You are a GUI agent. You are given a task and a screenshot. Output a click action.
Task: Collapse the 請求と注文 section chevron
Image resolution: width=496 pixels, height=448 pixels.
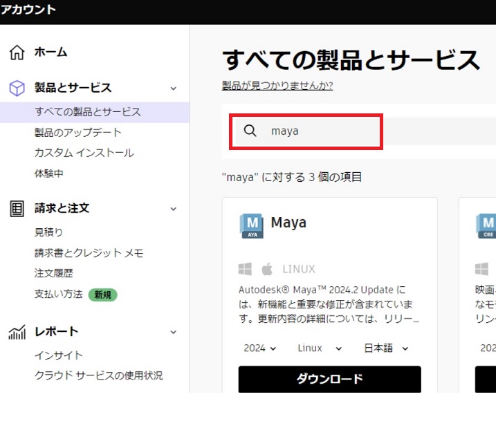[174, 209]
